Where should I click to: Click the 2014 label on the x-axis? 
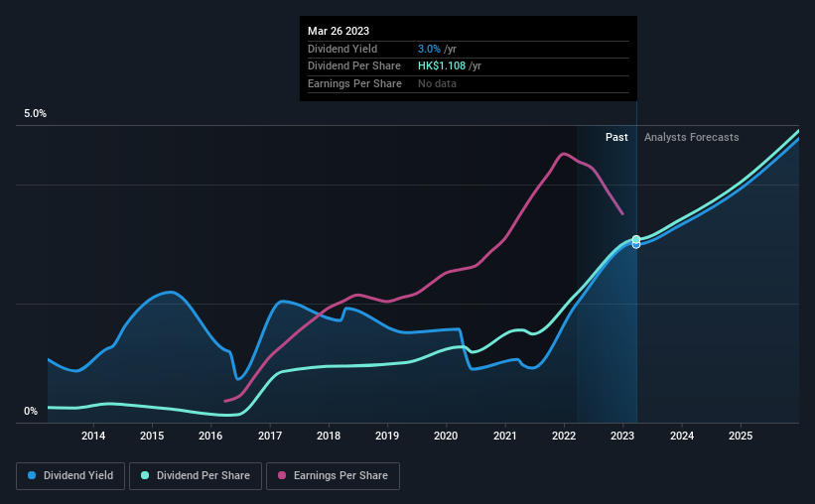pos(93,436)
